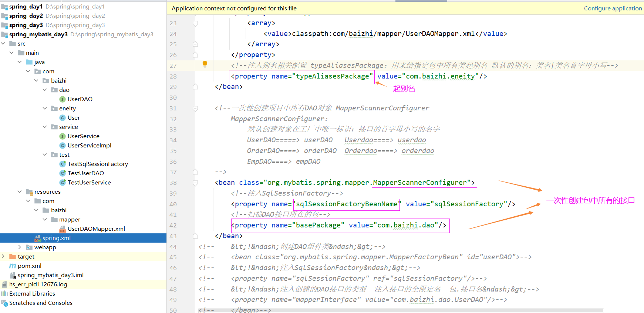
Task: Click the hs_err_pid112676.log file icon
Action: pyautogui.click(x=4, y=284)
